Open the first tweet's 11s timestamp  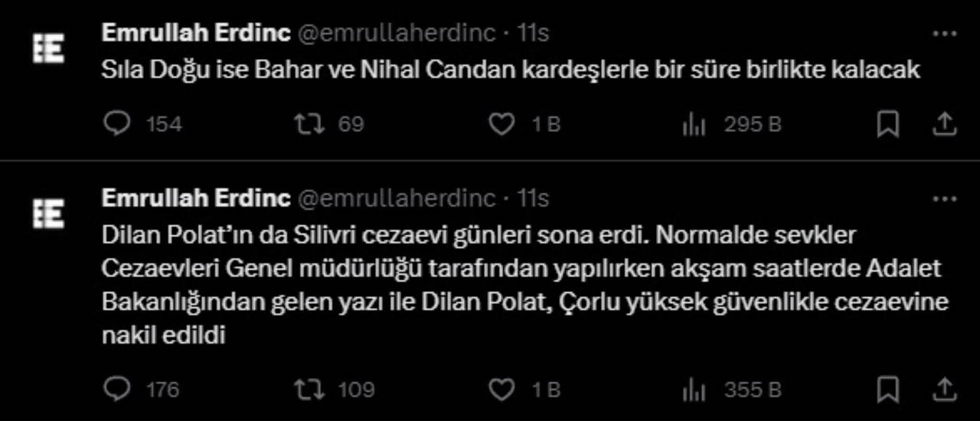[534, 33]
